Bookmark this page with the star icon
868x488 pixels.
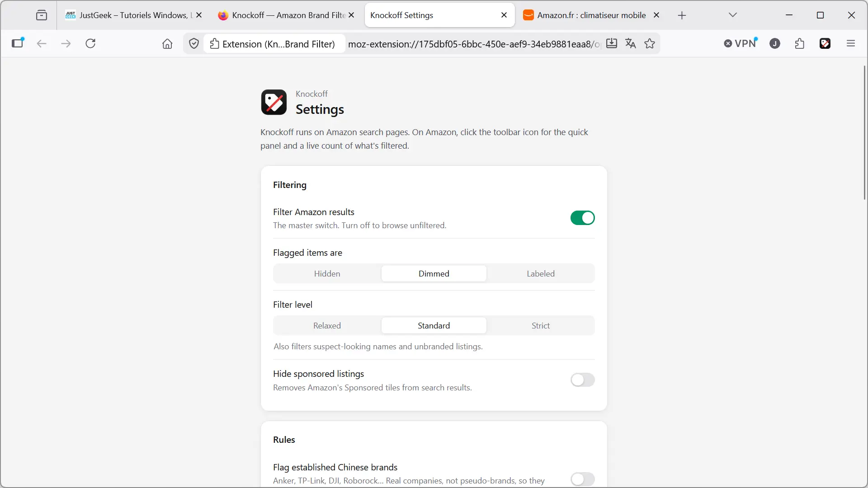[650, 43]
